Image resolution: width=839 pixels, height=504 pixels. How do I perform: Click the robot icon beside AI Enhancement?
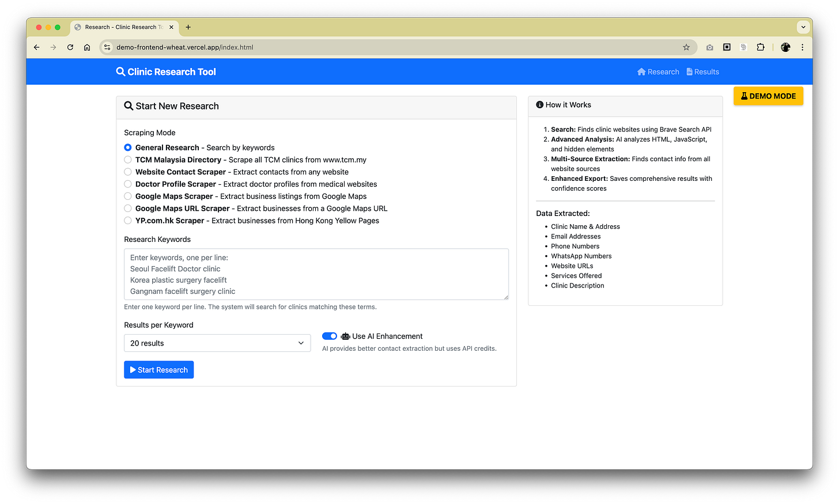[x=345, y=336]
